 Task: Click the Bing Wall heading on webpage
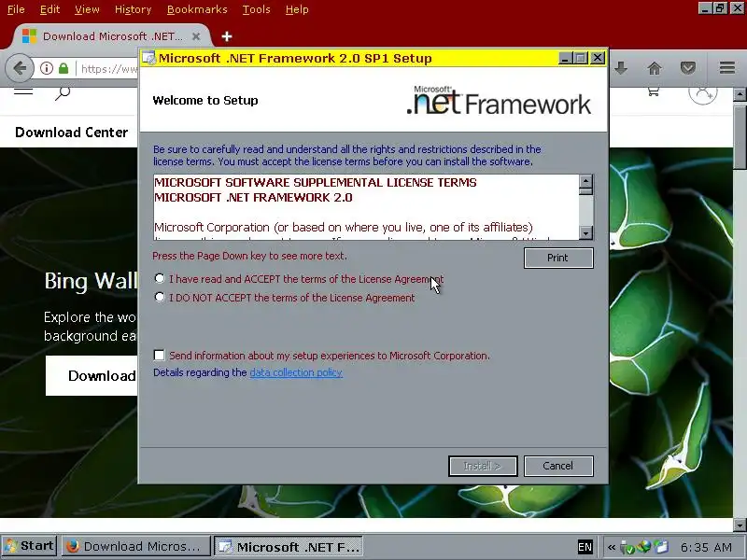coord(91,281)
